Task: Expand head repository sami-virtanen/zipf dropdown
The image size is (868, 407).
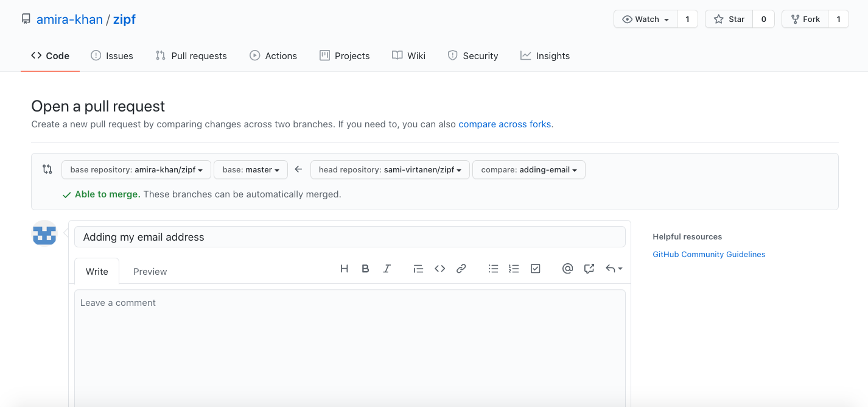Action: coord(390,169)
